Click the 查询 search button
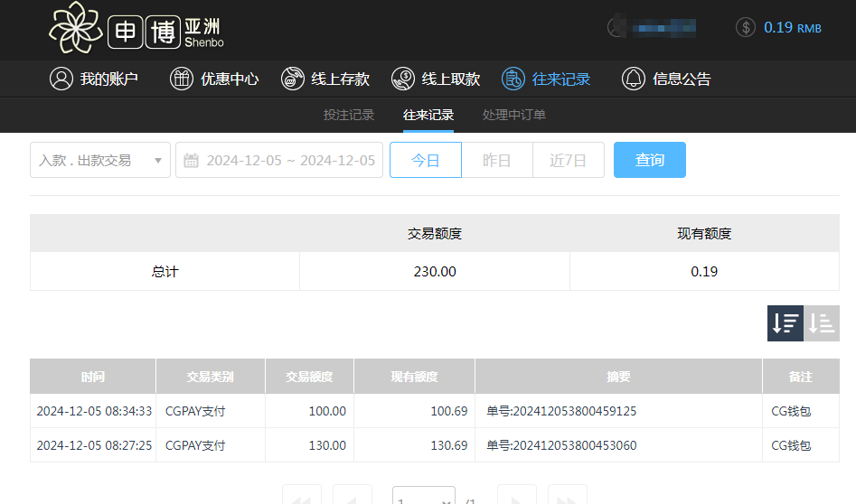 pos(649,160)
